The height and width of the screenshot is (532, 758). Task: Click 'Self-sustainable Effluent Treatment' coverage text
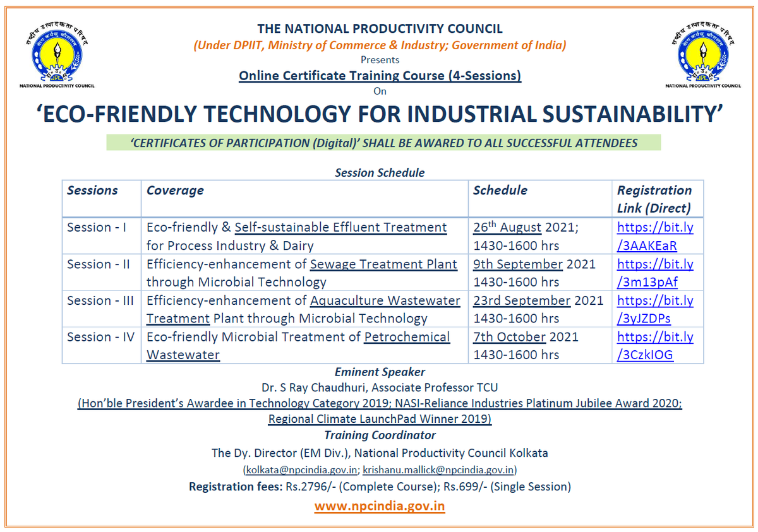click(x=341, y=227)
